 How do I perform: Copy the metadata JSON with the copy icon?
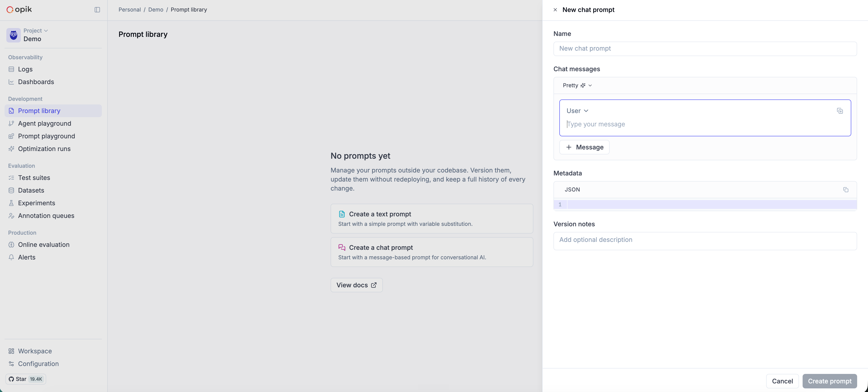click(x=845, y=190)
